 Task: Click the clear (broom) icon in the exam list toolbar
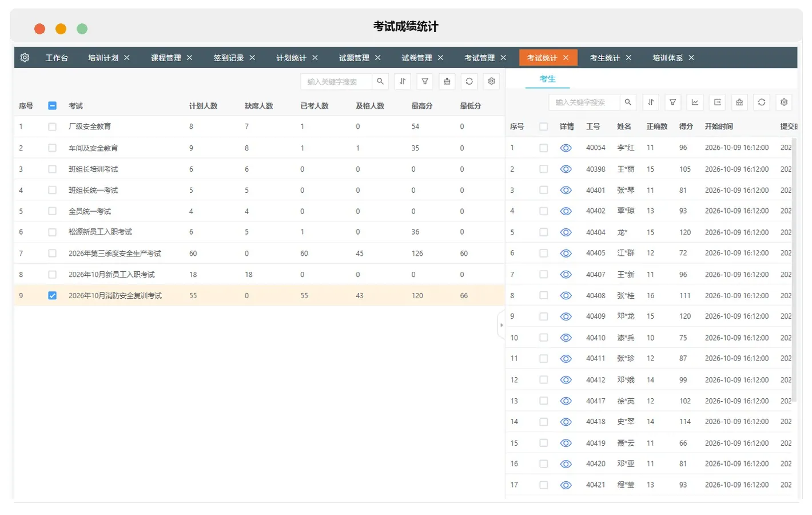[447, 81]
